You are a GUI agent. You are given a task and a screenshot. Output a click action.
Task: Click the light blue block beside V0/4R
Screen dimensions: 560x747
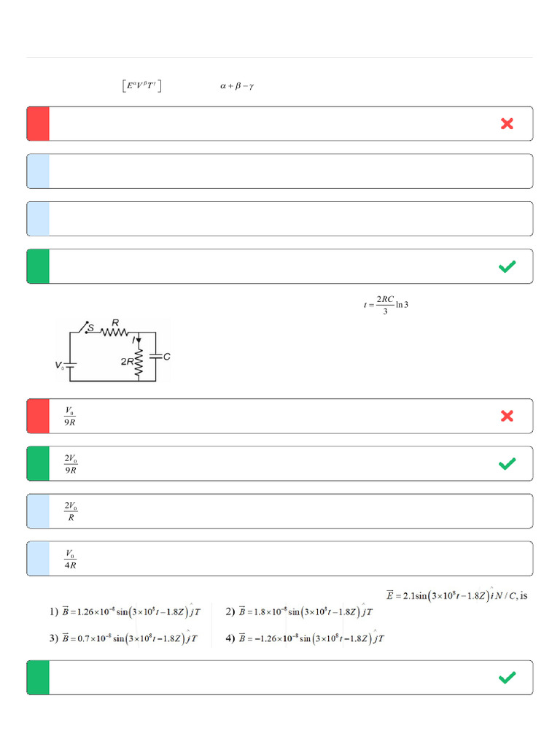pyautogui.click(x=38, y=558)
